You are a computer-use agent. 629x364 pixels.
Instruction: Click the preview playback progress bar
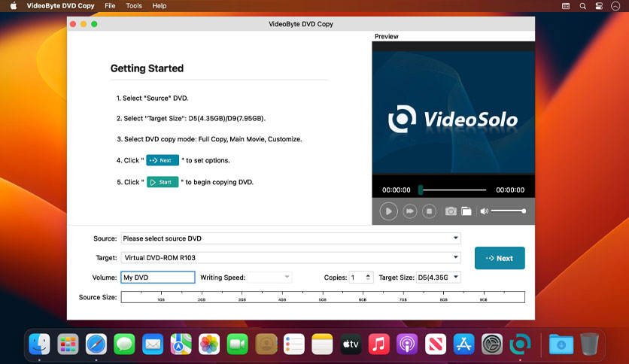[452, 190]
